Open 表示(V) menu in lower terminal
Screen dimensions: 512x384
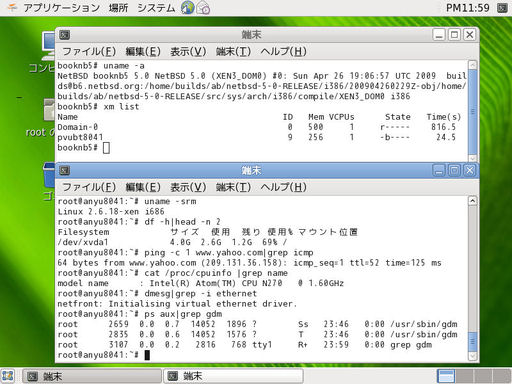click(x=188, y=187)
